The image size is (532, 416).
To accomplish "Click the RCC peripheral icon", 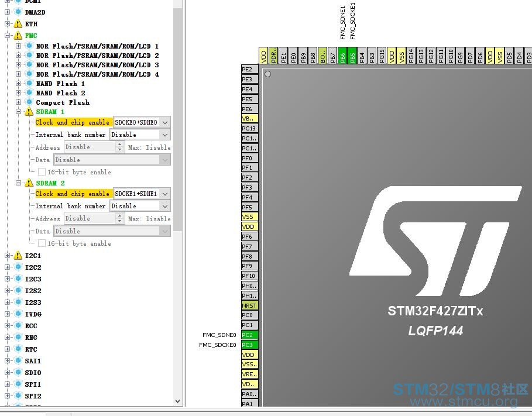I will [x=18, y=326].
